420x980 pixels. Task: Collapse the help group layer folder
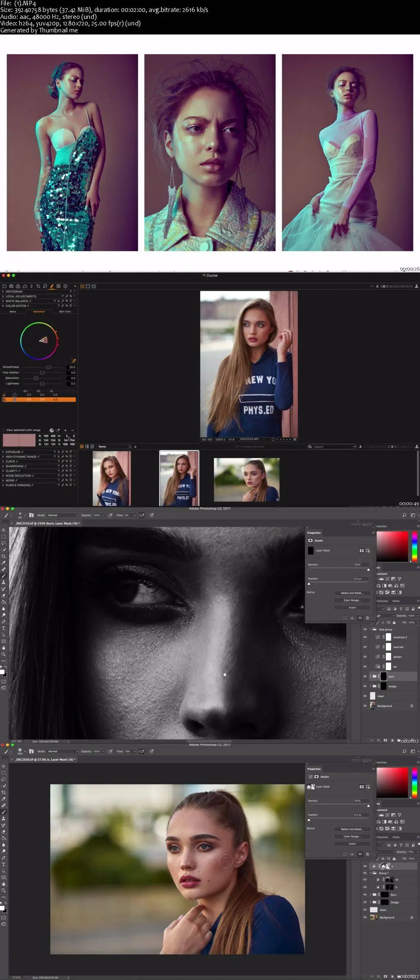click(370, 629)
